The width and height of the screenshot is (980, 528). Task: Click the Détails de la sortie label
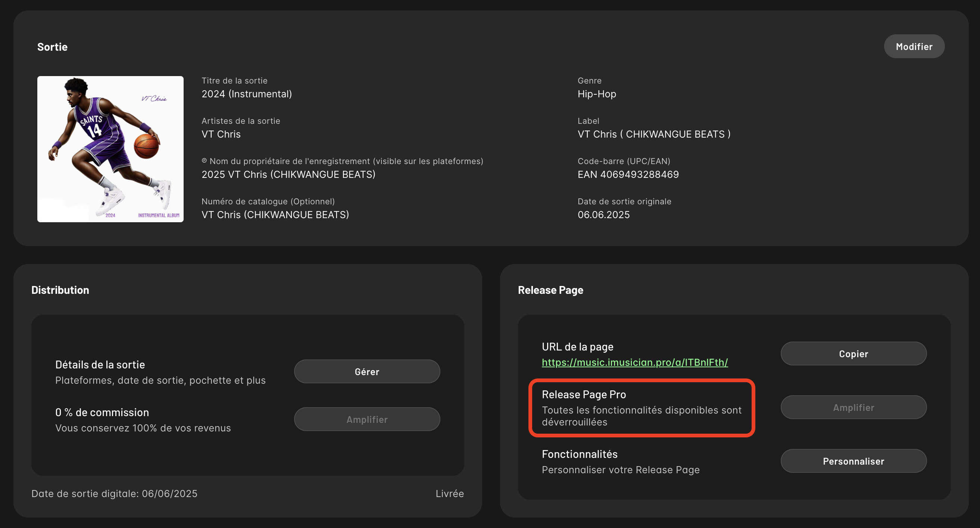coord(100,365)
